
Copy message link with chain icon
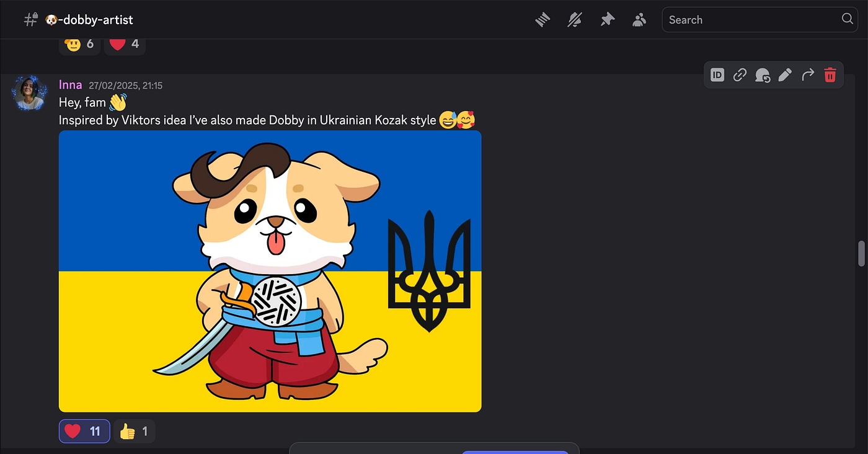point(740,75)
